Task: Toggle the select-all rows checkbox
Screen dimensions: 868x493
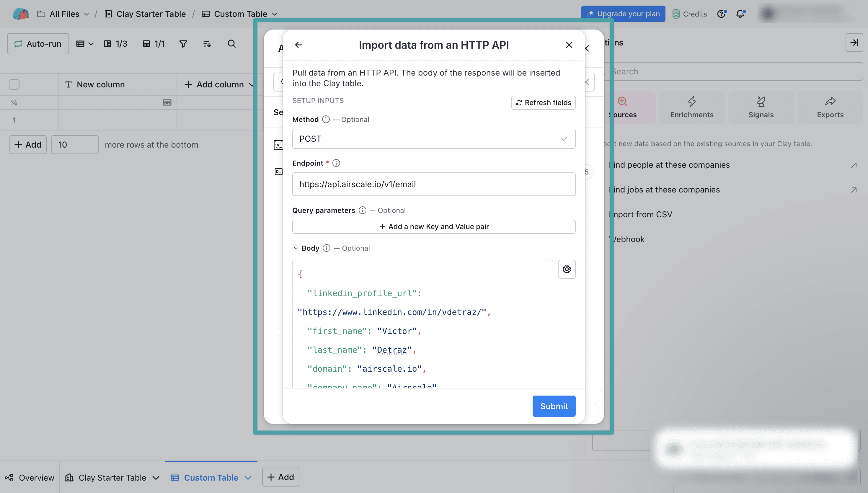Action: [14, 84]
